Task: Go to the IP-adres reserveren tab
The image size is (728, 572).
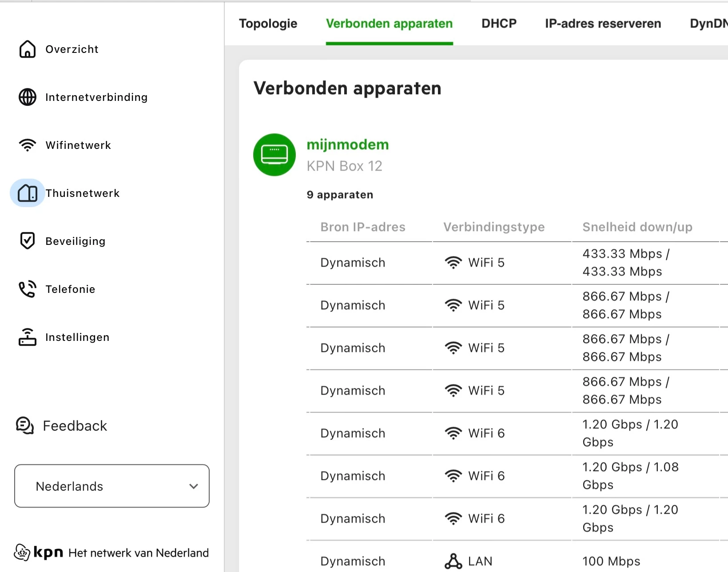Action: tap(603, 24)
